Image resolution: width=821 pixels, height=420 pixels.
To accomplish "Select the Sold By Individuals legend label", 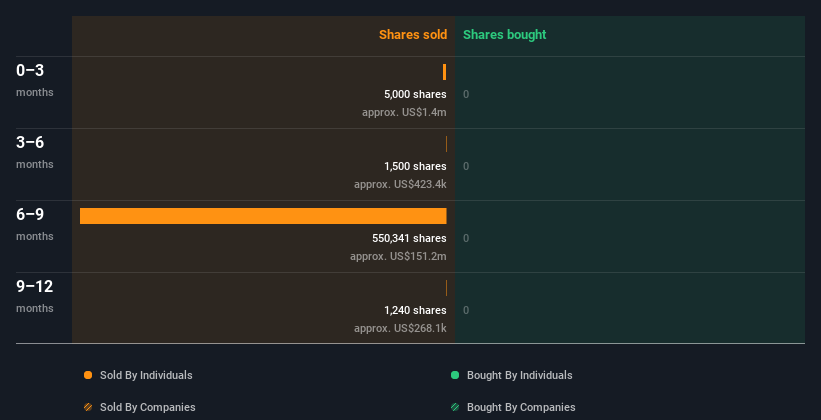I will pos(146,375).
